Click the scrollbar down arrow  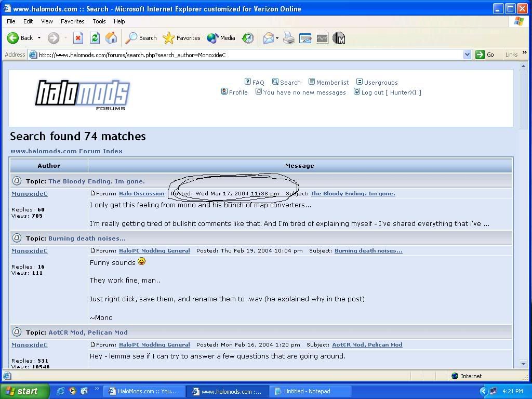point(523,364)
